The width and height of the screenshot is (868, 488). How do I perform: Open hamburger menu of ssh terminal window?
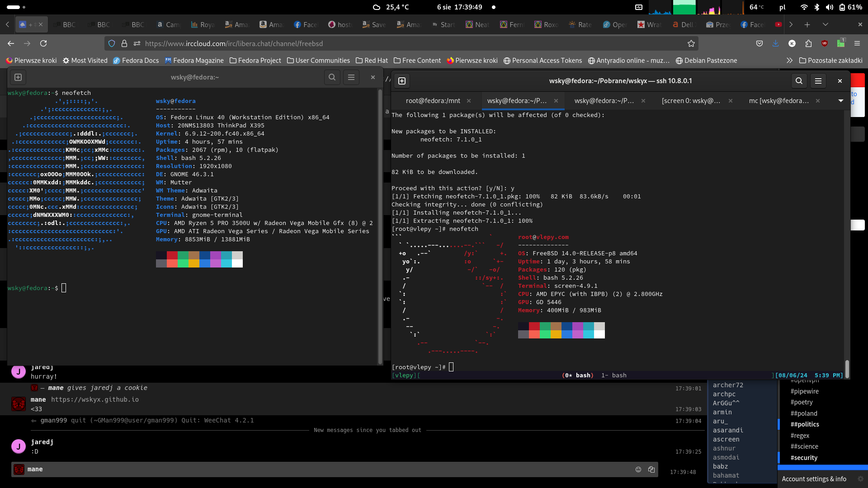pyautogui.click(x=818, y=81)
